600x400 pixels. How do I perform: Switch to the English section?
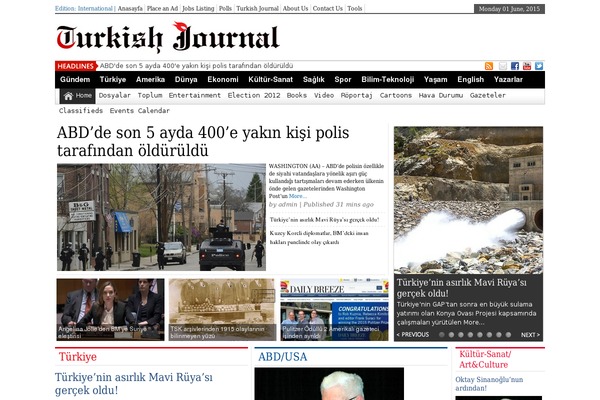471,80
